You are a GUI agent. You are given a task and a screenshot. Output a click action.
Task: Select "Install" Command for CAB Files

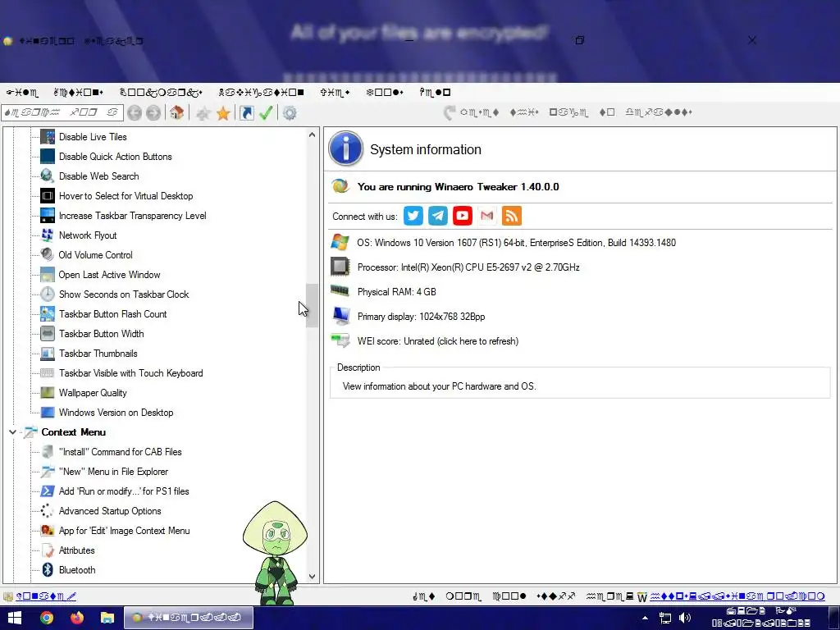(120, 452)
